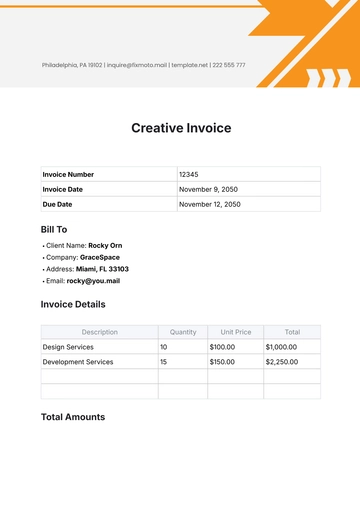Viewport: 360px width, 509px height.
Task: Click the 'Invoice Number' label cell
Action: point(109,174)
